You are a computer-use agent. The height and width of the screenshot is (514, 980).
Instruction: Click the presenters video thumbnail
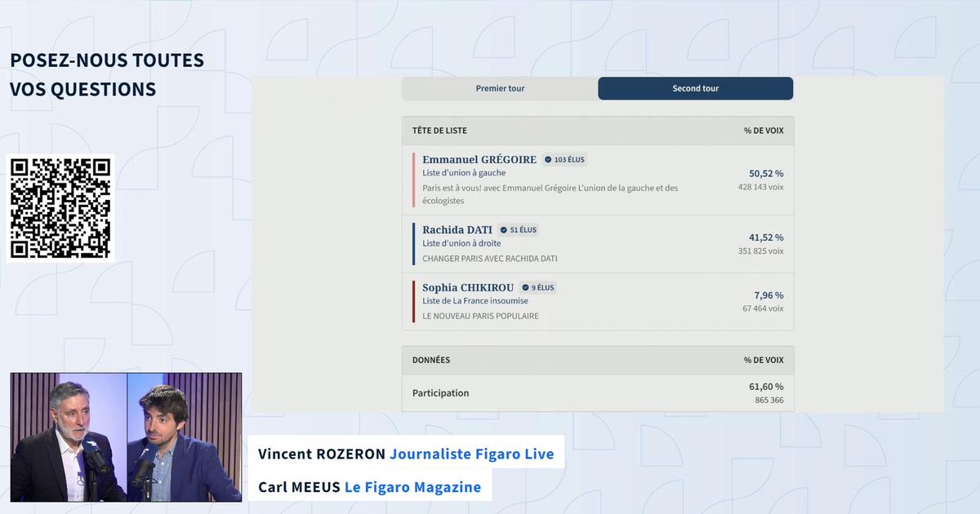tap(126, 437)
